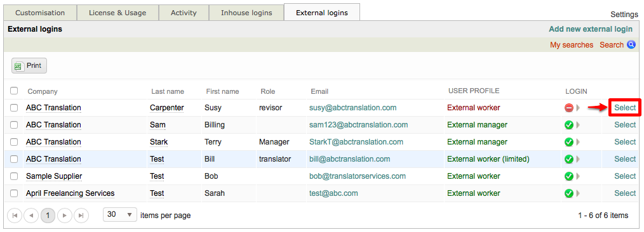Viewport: 644px width, 232px height.
Task: Click the Print button
Action: click(29, 65)
